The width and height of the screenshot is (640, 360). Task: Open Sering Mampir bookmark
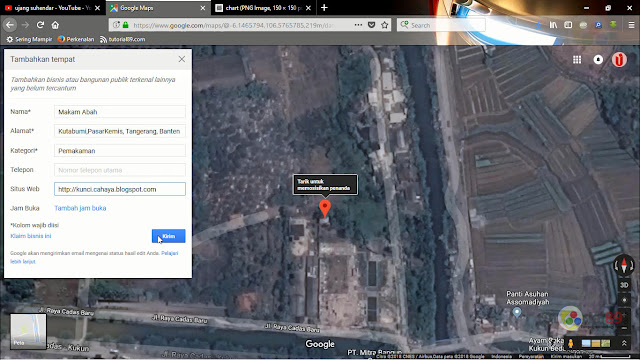coord(29,39)
